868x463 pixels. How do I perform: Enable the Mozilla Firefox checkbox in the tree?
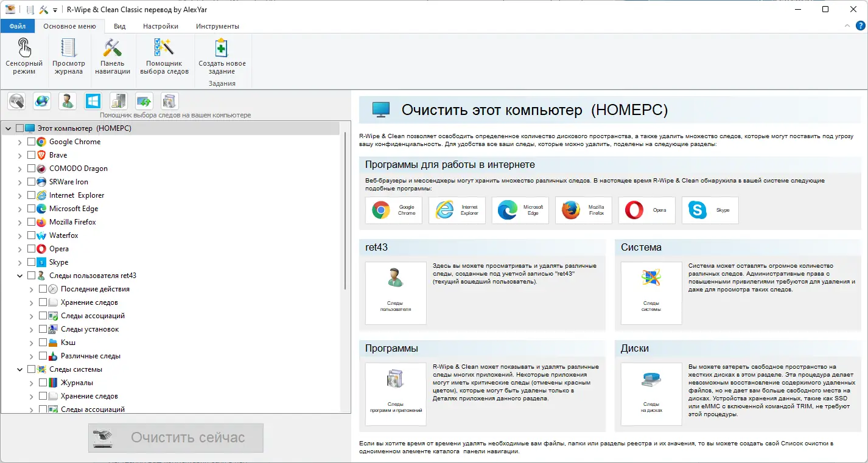point(31,222)
